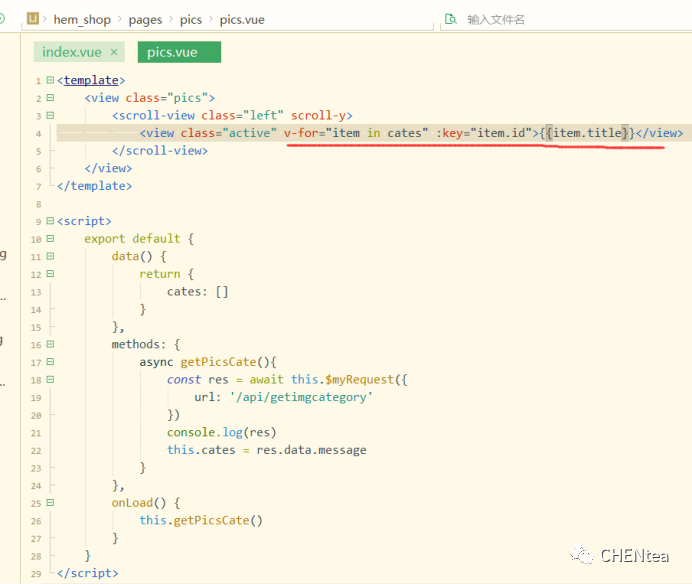
Task: Collapse the export default block on line 10
Action: point(50,239)
